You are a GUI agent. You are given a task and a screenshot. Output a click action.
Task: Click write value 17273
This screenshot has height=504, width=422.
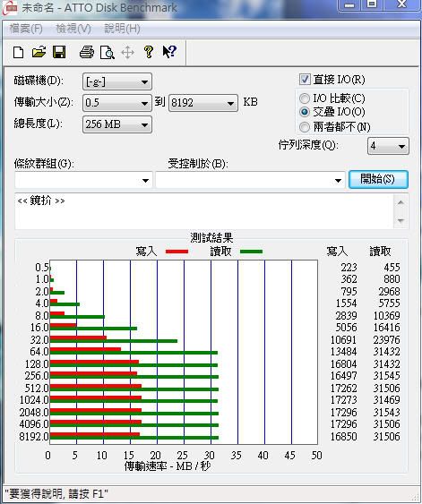click(x=344, y=400)
